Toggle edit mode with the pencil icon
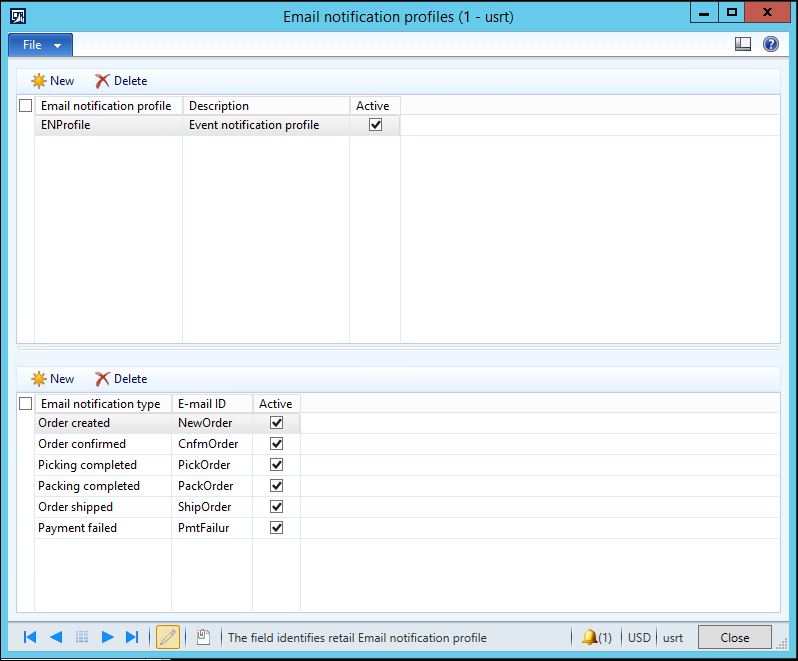Image resolution: width=798 pixels, height=661 pixels. (168, 637)
